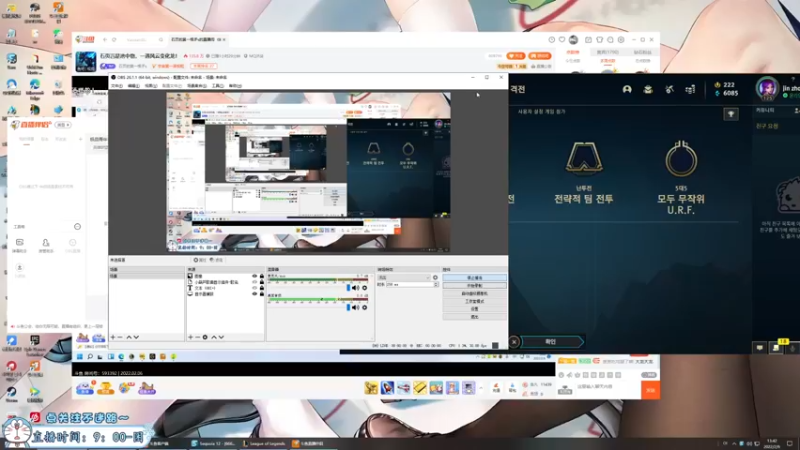Add a new scene in OBS

pyautogui.click(x=113, y=337)
